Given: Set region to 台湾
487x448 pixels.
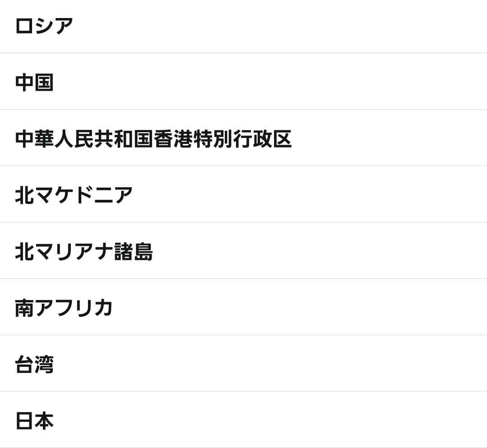Looking at the screenshot, I should click(x=244, y=364).
